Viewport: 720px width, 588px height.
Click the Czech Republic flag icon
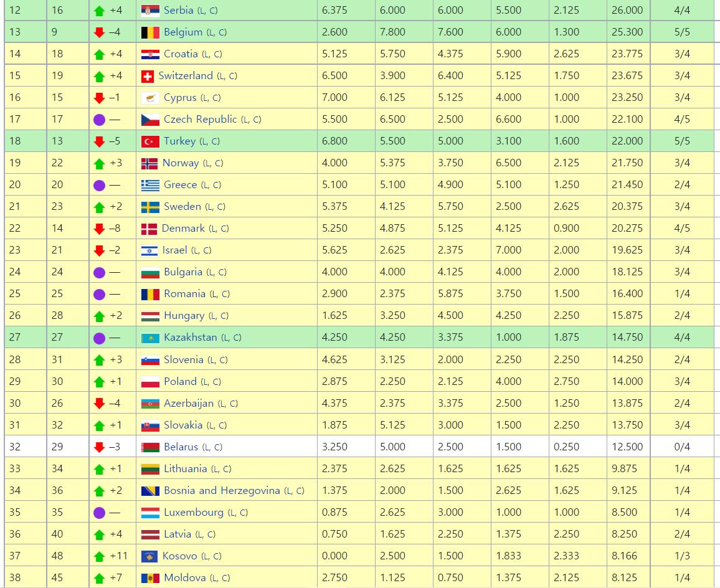click(x=150, y=120)
